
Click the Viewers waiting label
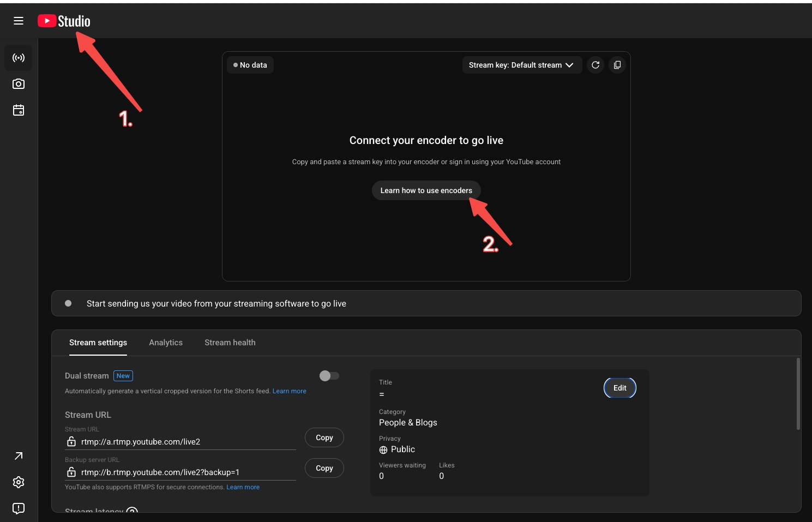click(x=402, y=465)
